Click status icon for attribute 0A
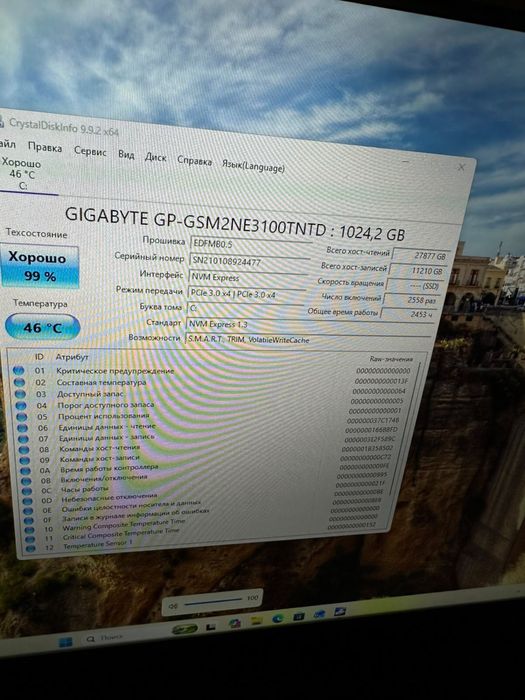 (26, 471)
